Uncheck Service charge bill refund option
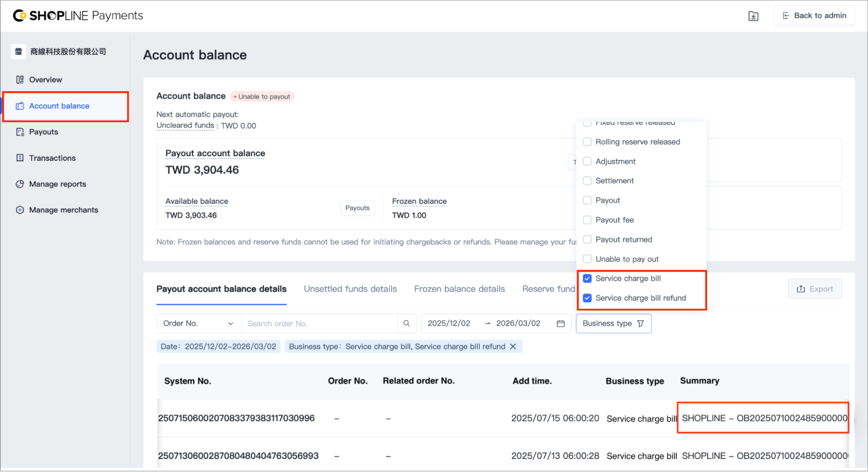The width and height of the screenshot is (868, 472). (587, 298)
